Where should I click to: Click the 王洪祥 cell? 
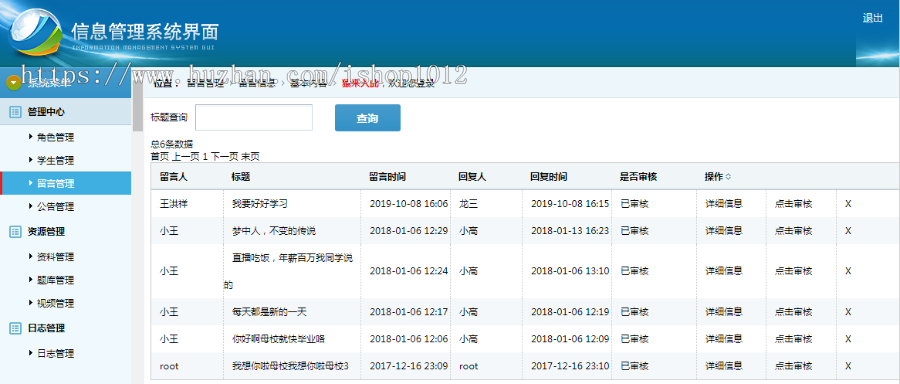173,203
